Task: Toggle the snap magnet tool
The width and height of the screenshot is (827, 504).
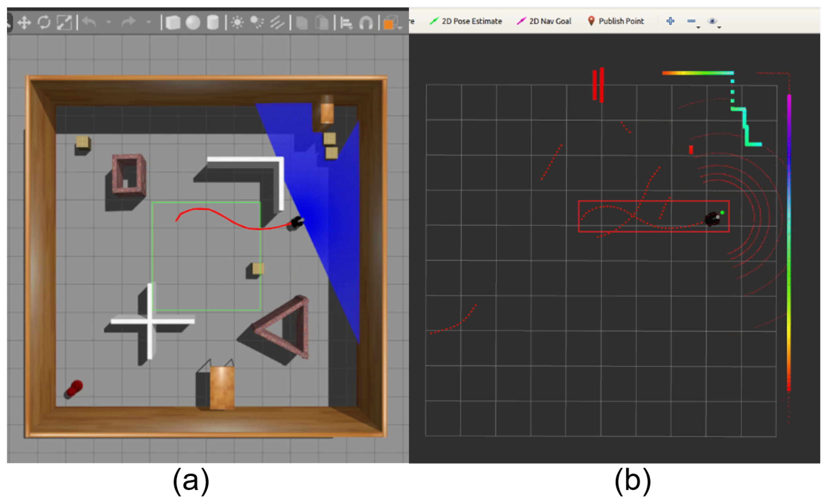Action: tap(366, 23)
